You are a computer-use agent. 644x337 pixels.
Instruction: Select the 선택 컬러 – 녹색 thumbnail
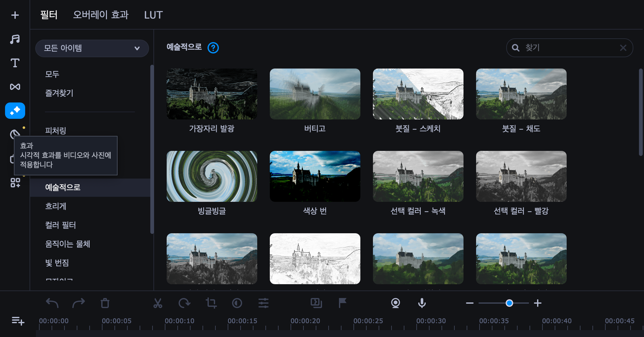pyautogui.click(x=418, y=176)
